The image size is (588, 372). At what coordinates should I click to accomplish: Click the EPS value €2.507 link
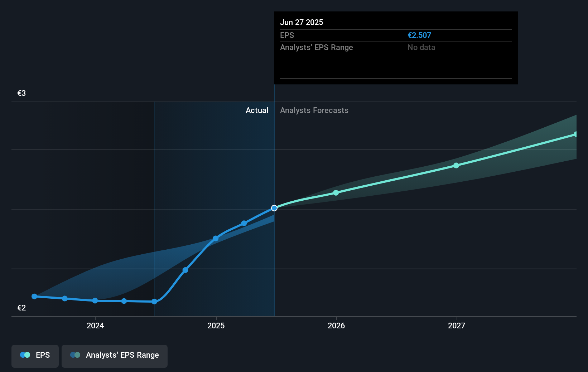coord(419,35)
